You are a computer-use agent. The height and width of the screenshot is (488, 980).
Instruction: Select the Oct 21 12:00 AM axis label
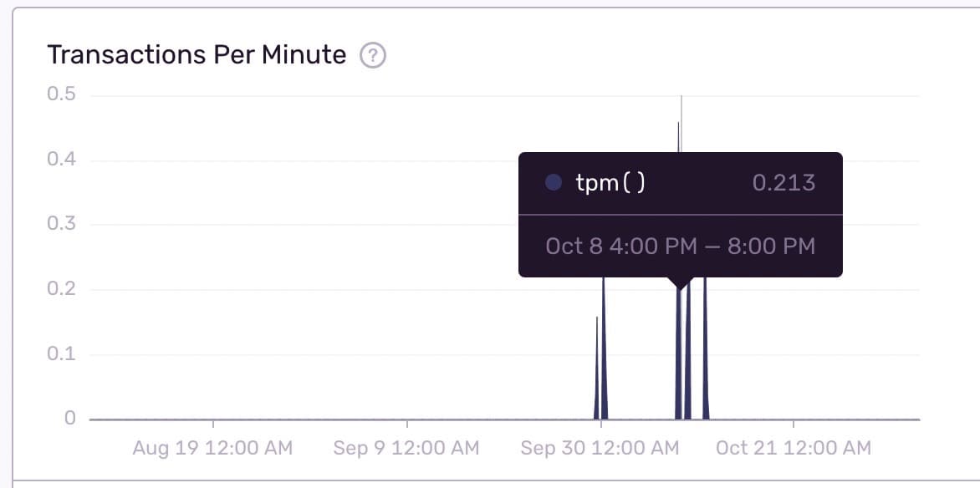tap(794, 449)
